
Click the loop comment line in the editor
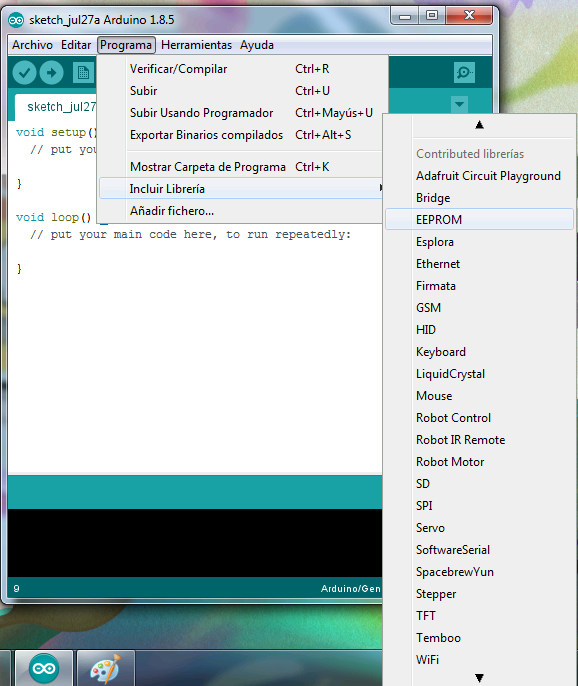pos(190,234)
